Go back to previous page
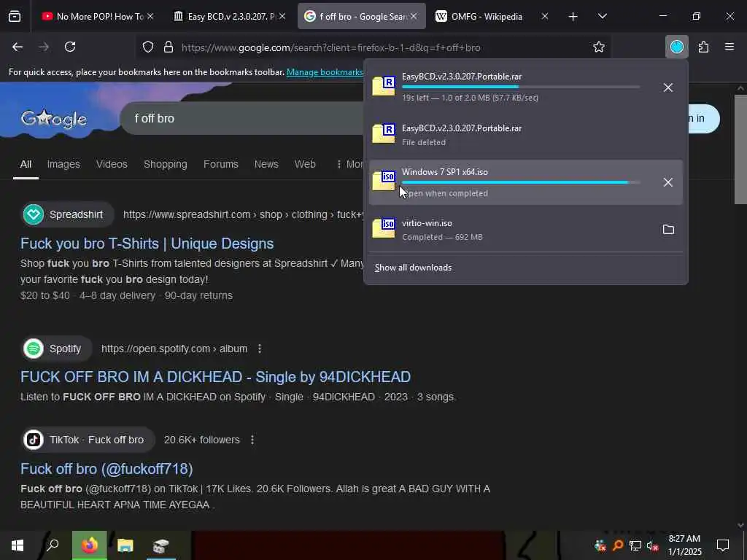 point(18,47)
